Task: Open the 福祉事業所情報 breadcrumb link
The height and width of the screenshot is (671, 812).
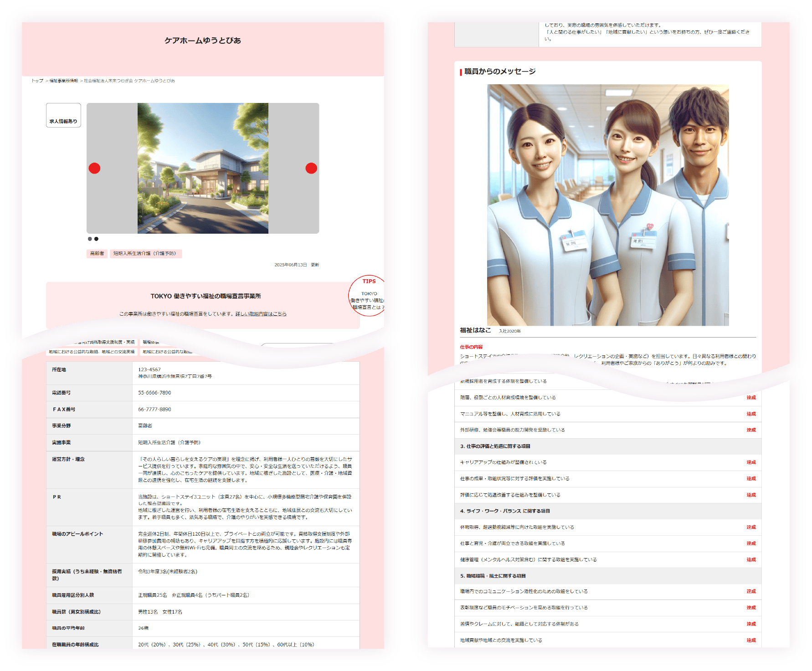Action: [x=64, y=81]
